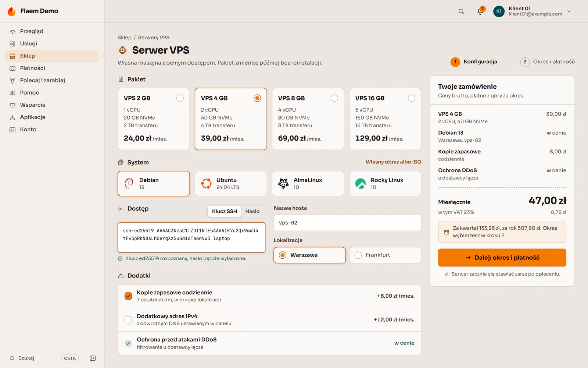The width and height of the screenshot is (588, 368).
Task: Click the SSH key text area
Action: (191, 237)
